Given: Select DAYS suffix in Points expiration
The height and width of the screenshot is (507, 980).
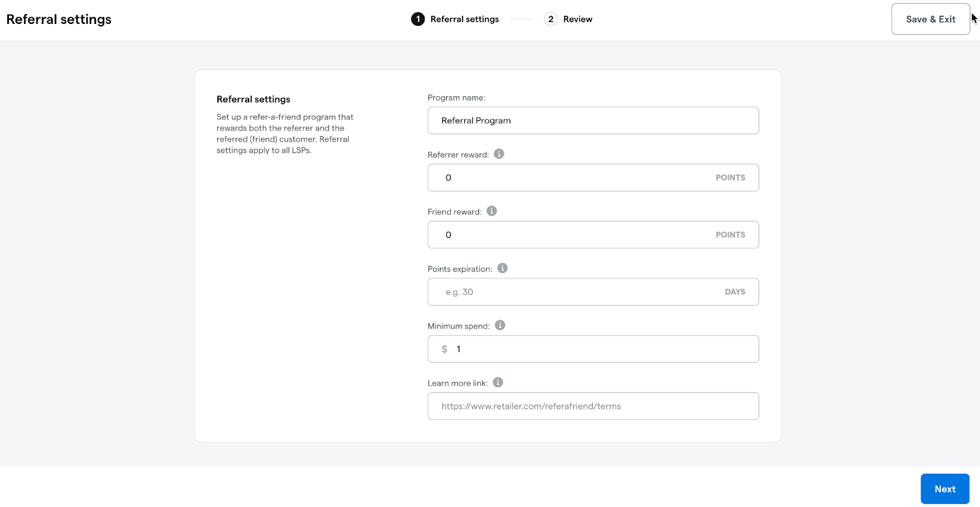Looking at the screenshot, I should 735,292.
